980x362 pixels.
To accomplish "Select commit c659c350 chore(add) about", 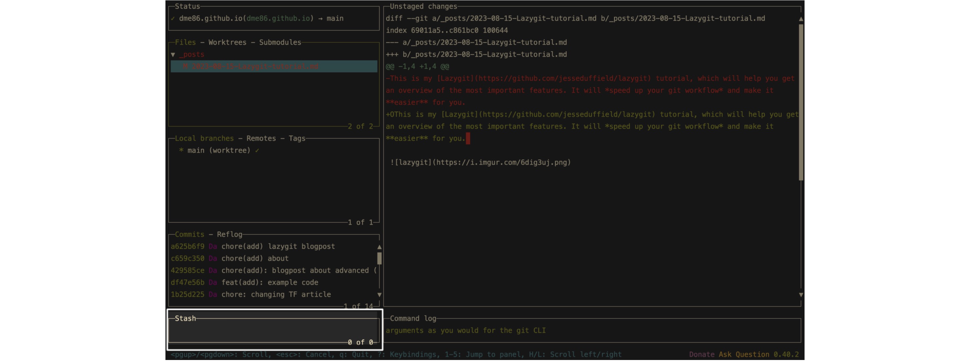I will click(x=273, y=258).
